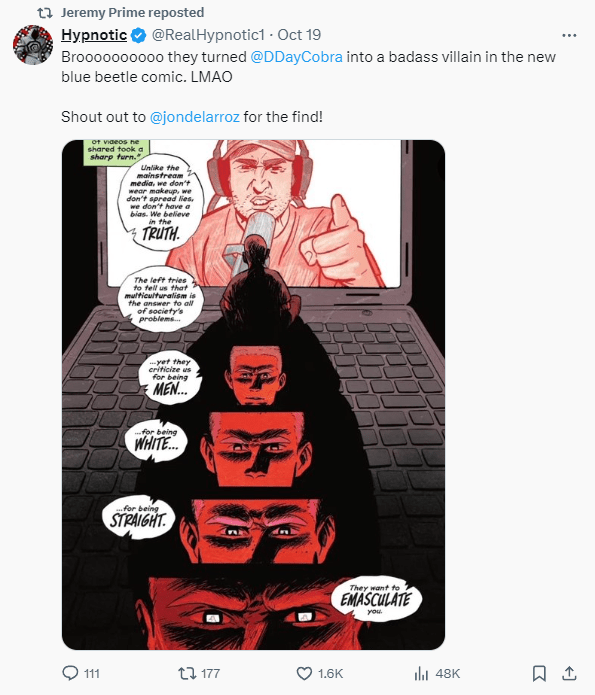
Task: Click the reply speech bubble icon
Action: click(x=70, y=673)
